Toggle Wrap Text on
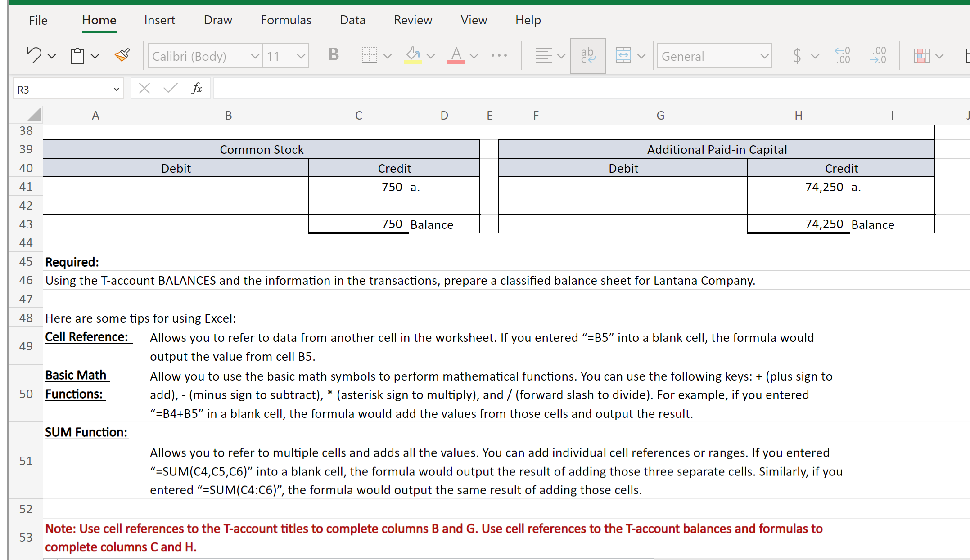 587,55
